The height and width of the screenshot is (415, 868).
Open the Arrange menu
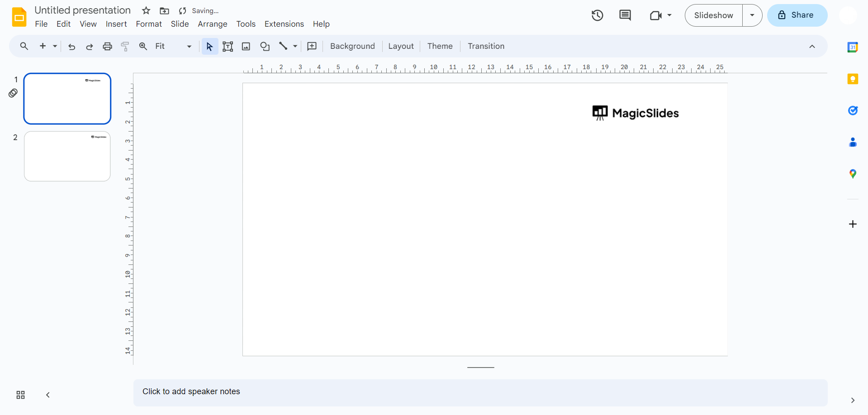pyautogui.click(x=213, y=24)
